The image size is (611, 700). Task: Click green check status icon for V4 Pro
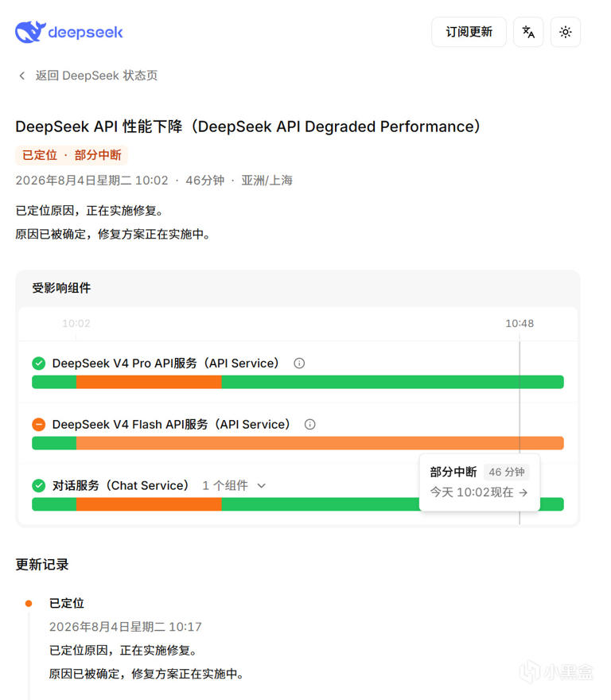pyautogui.click(x=39, y=364)
